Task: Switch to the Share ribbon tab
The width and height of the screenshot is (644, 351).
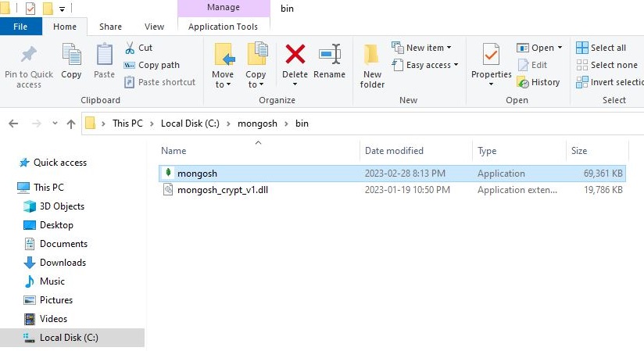Action: 110,27
